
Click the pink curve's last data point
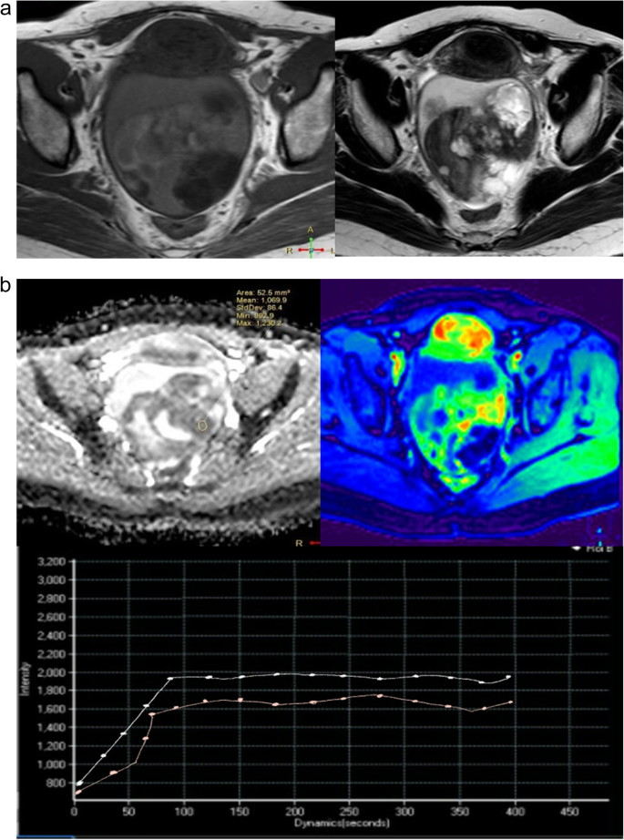point(510,702)
